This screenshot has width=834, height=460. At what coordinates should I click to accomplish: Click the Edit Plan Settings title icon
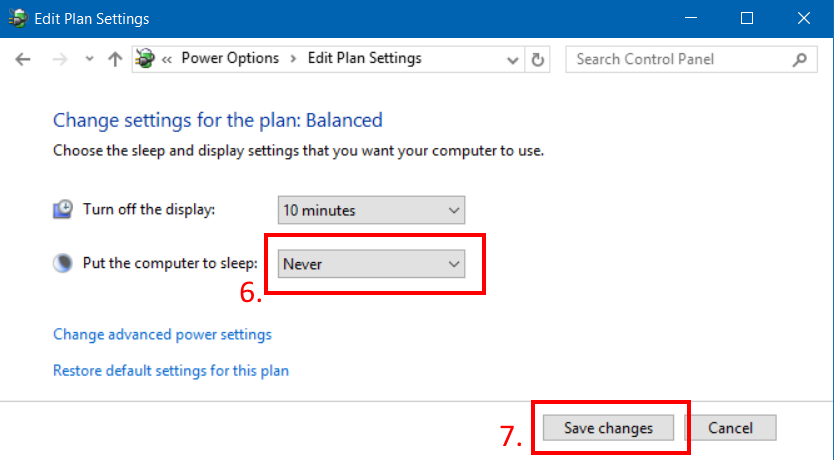[x=18, y=18]
